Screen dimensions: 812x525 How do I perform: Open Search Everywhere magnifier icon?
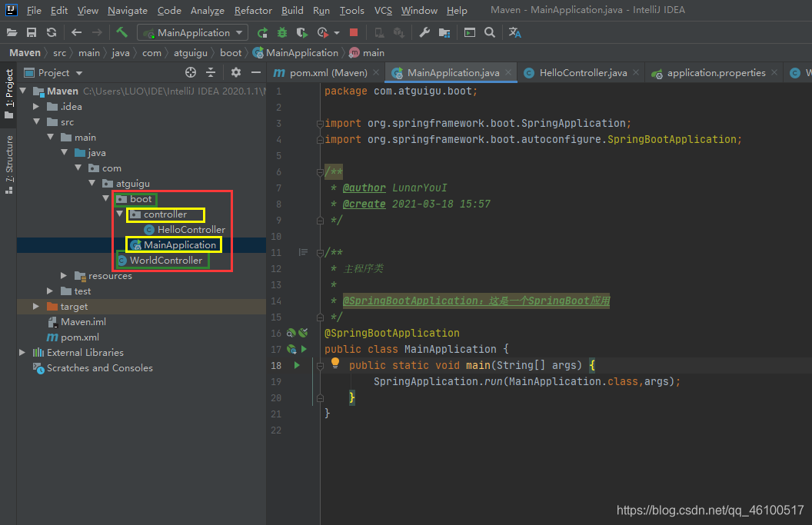coord(489,32)
